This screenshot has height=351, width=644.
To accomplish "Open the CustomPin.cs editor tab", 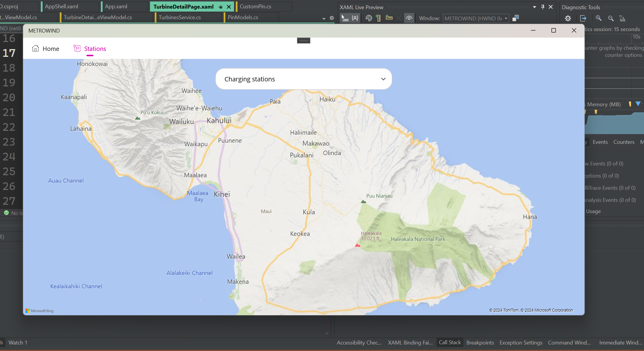I will (256, 7).
